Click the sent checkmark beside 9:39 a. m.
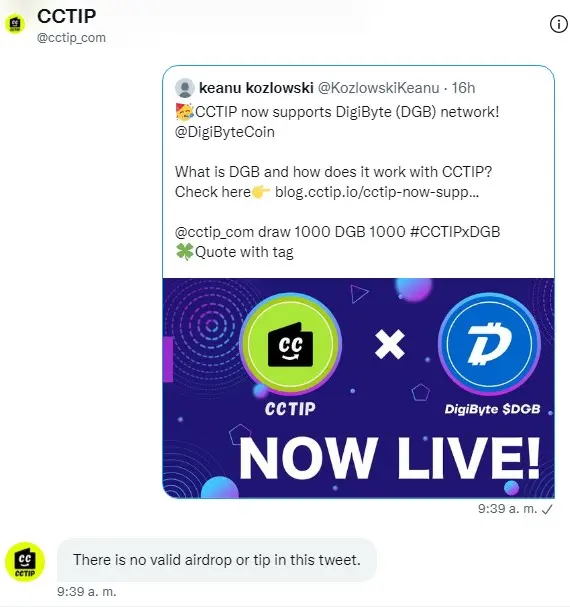570x608 pixels. point(547,510)
